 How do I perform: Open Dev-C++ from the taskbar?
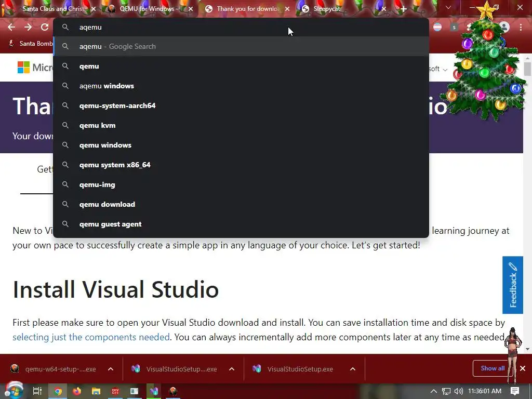115,391
